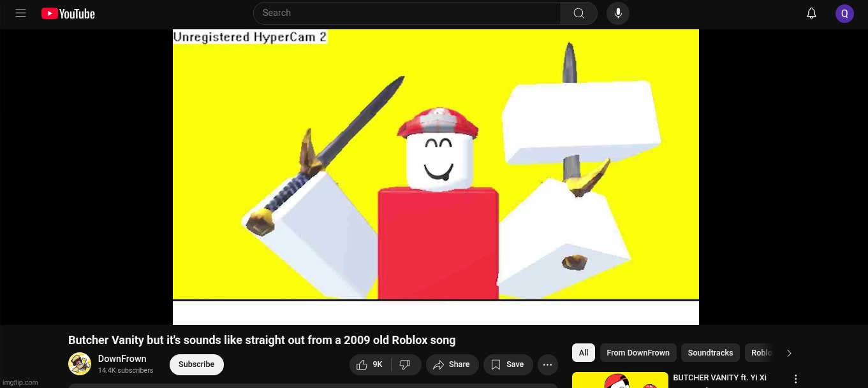Dislike the video with thumbs down
The height and width of the screenshot is (388, 868).
pyautogui.click(x=405, y=364)
